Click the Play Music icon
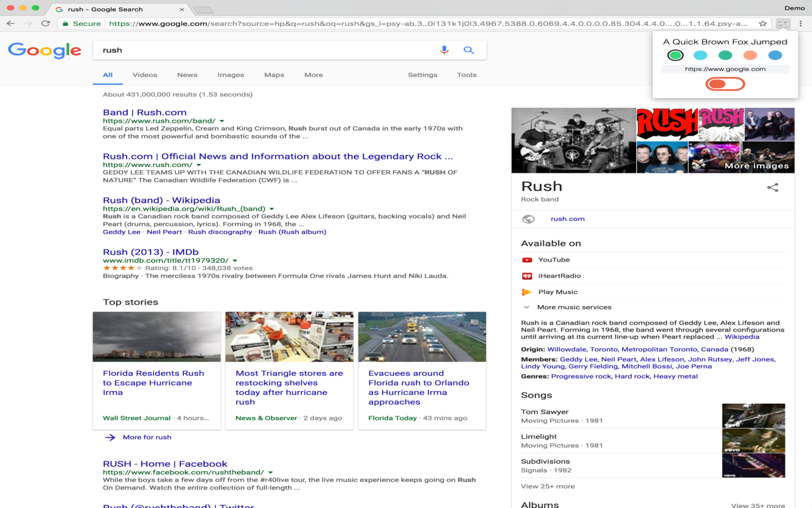812x508 pixels. 527,292
